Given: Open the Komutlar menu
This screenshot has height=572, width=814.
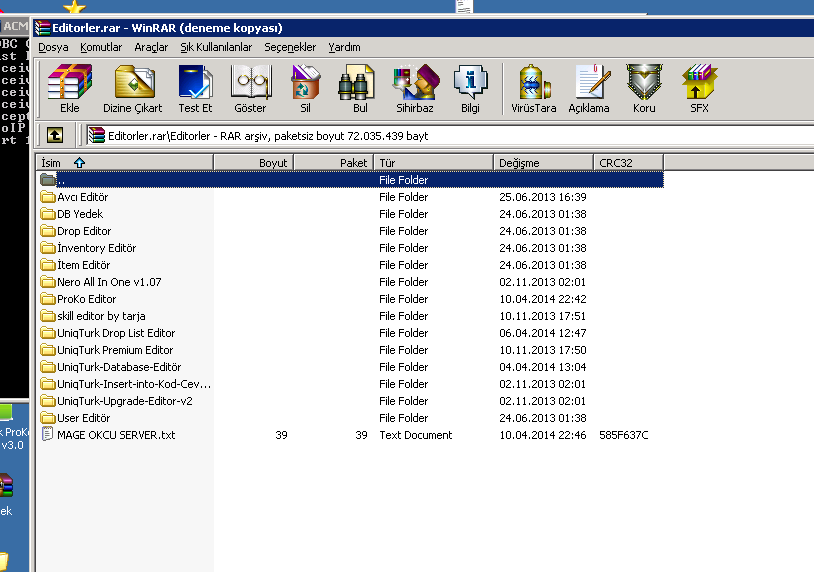Looking at the screenshot, I should [101, 47].
